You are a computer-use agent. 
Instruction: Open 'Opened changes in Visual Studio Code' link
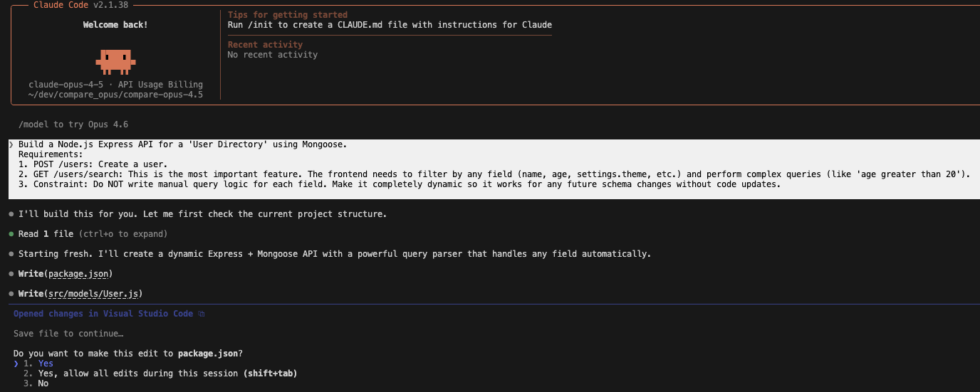[x=103, y=314]
